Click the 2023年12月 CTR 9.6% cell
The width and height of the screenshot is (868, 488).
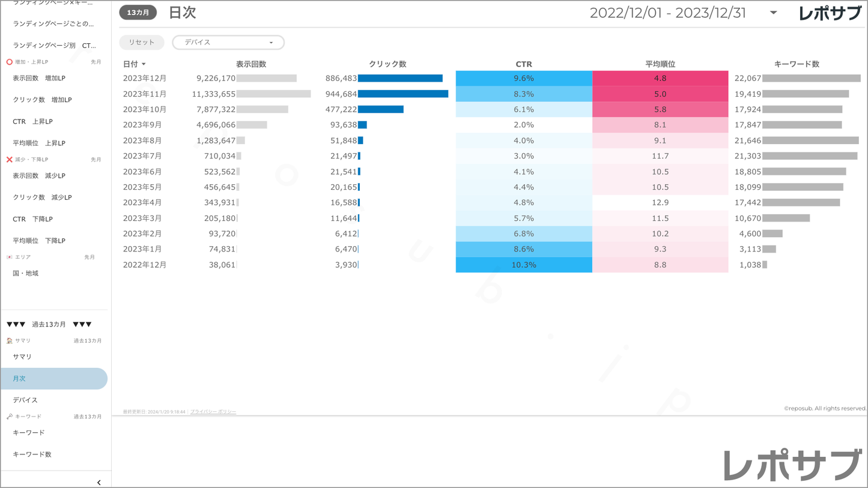[x=523, y=79]
